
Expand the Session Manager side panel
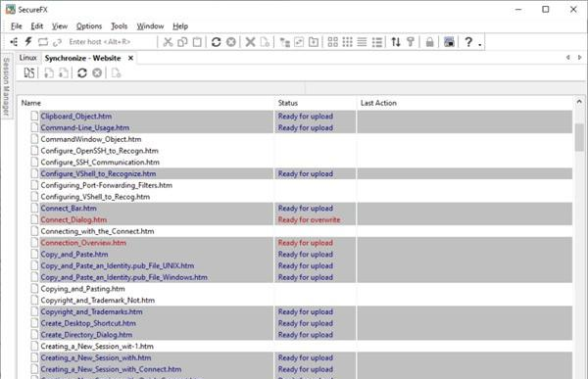(6, 86)
